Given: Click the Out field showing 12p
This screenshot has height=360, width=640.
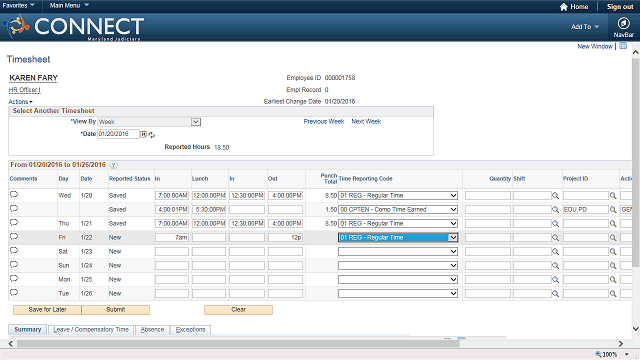Looking at the screenshot, I should 285,238.
